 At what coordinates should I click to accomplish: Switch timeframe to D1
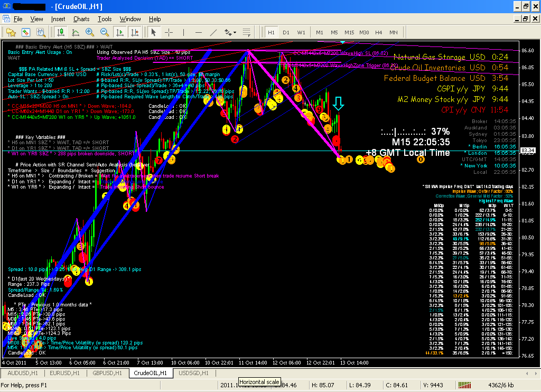286,32
